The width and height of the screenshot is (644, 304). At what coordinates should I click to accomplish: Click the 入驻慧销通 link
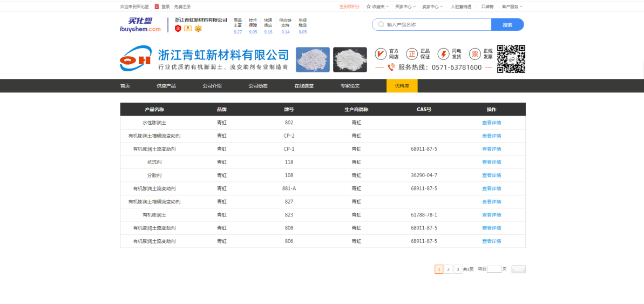coord(461,6)
